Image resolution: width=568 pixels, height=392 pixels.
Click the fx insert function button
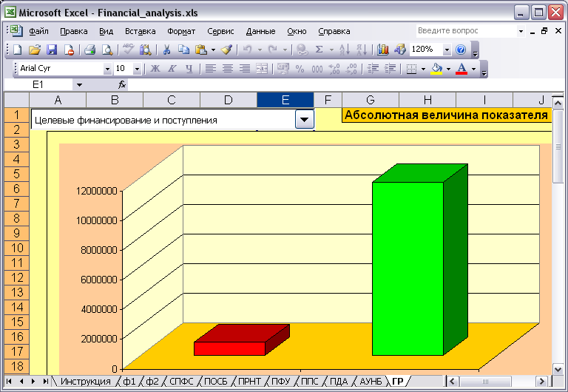[x=122, y=85]
